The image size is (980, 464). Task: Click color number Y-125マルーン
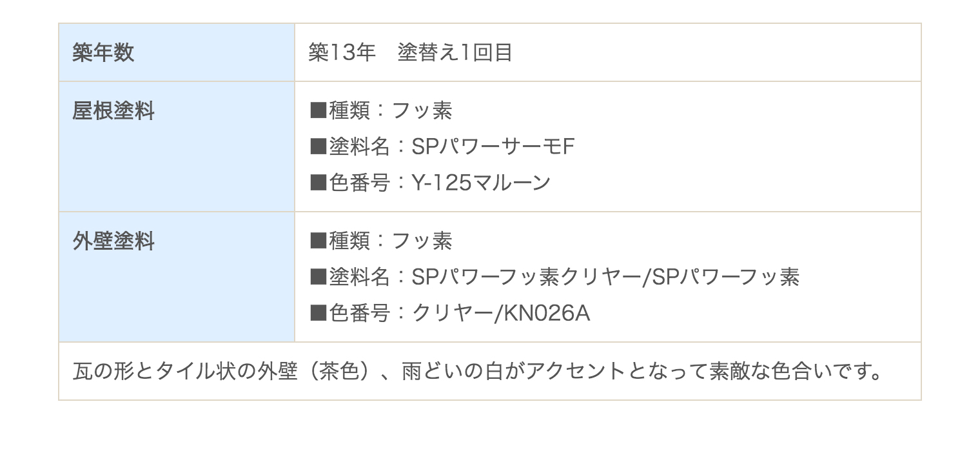(481, 183)
